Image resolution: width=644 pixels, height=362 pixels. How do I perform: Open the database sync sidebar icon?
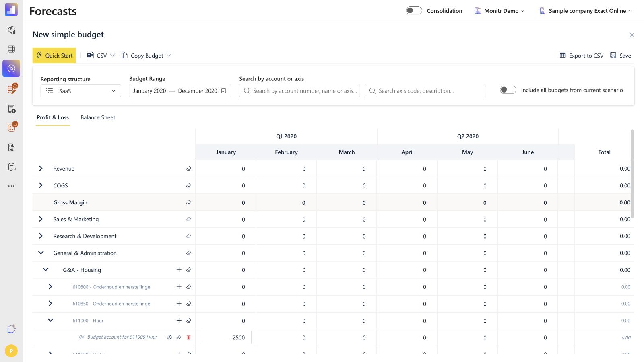tap(11, 167)
